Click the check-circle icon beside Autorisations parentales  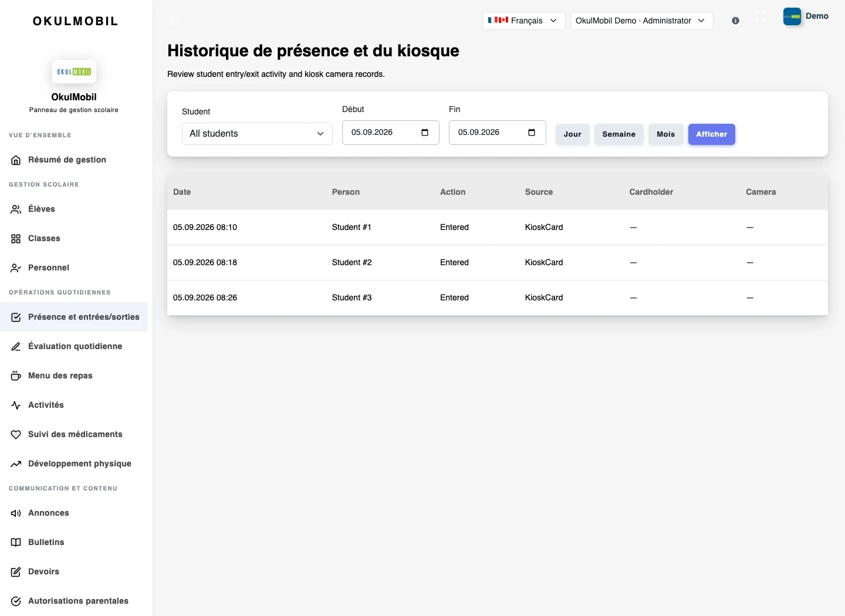(x=16, y=601)
